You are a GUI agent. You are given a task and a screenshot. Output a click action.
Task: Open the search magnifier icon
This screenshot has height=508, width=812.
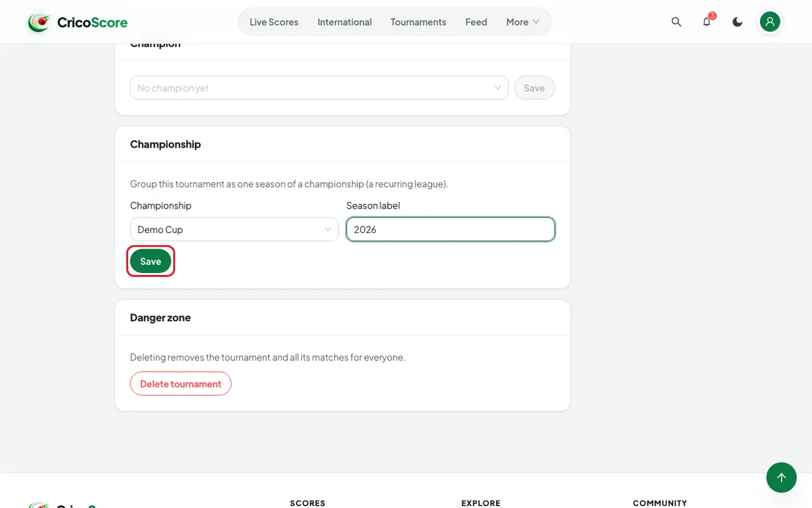click(676, 22)
